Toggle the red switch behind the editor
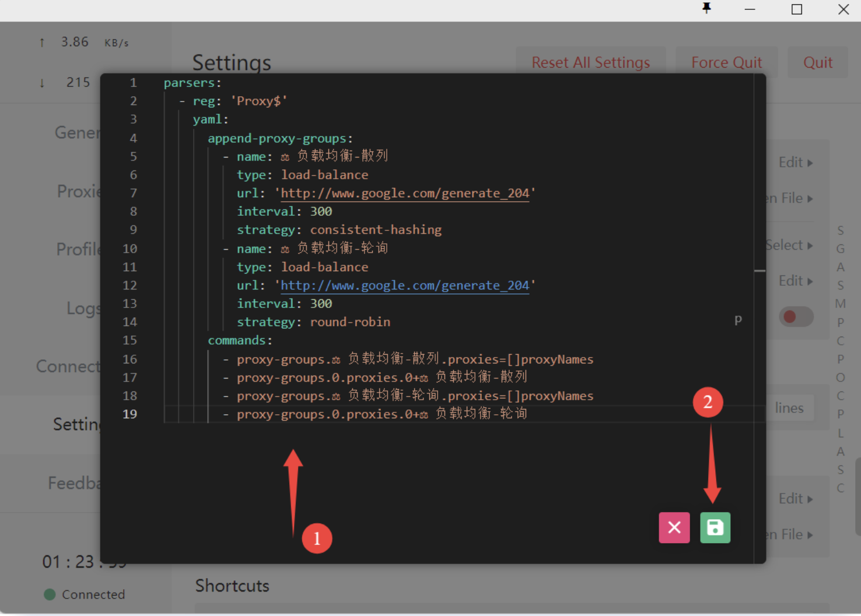 (796, 317)
